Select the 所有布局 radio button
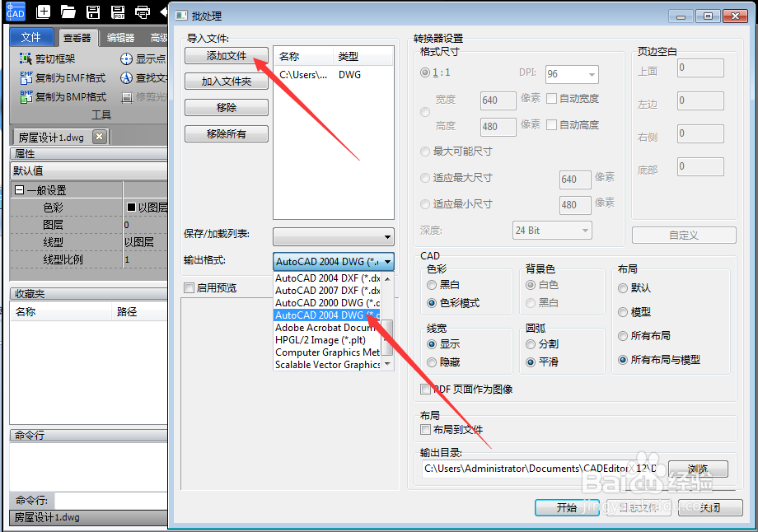 pos(623,336)
